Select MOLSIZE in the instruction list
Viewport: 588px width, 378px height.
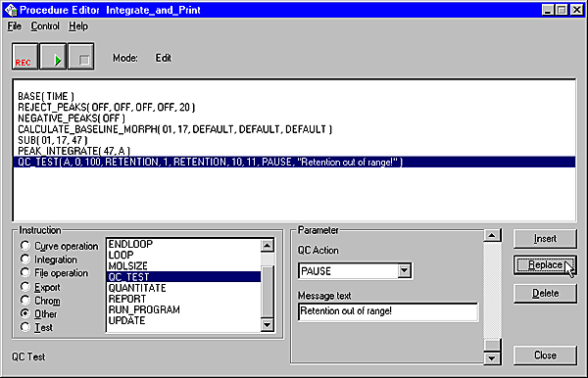tap(184, 266)
